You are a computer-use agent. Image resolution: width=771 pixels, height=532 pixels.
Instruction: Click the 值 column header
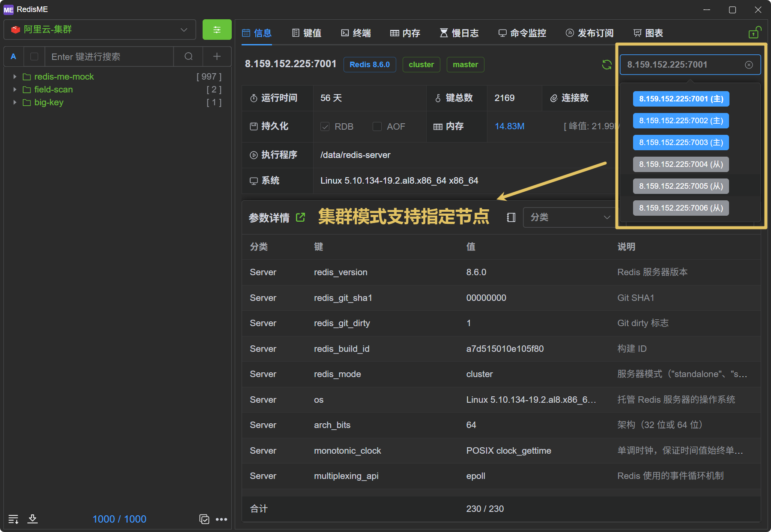[x=471, y=247]
